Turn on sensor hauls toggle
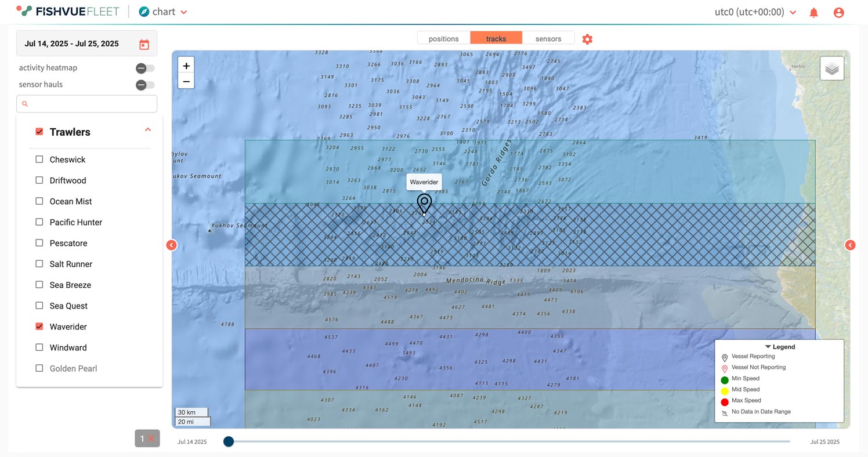Screen dimensions: 868x457 pyautogui.click(x=145, y=85)
